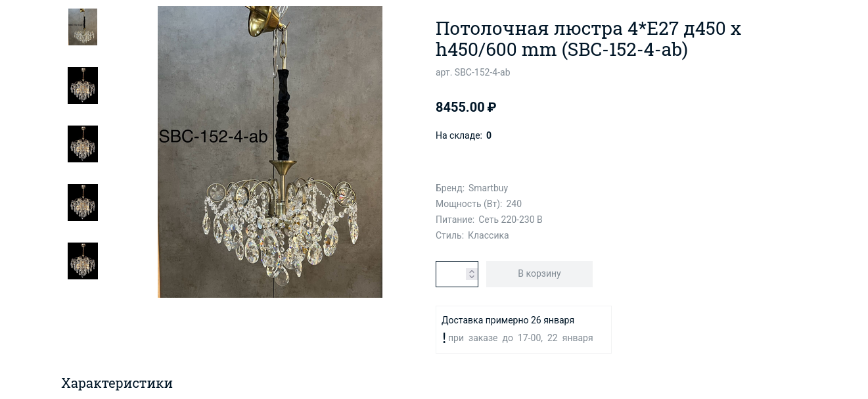
Task: Select the fifth chandelier thumbnail
Action: click(83, 261)
